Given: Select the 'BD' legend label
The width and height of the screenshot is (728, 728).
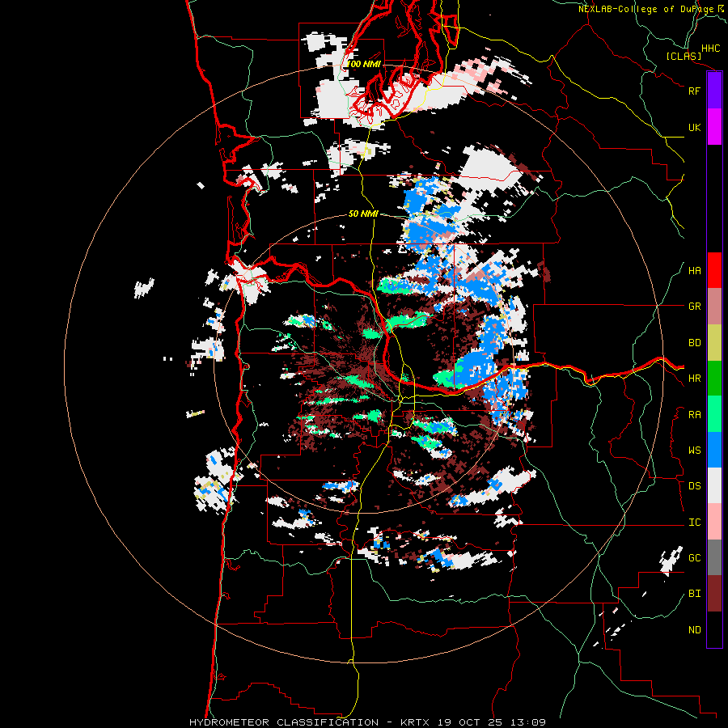Looking at the screenshot, I should coord(694,343).
